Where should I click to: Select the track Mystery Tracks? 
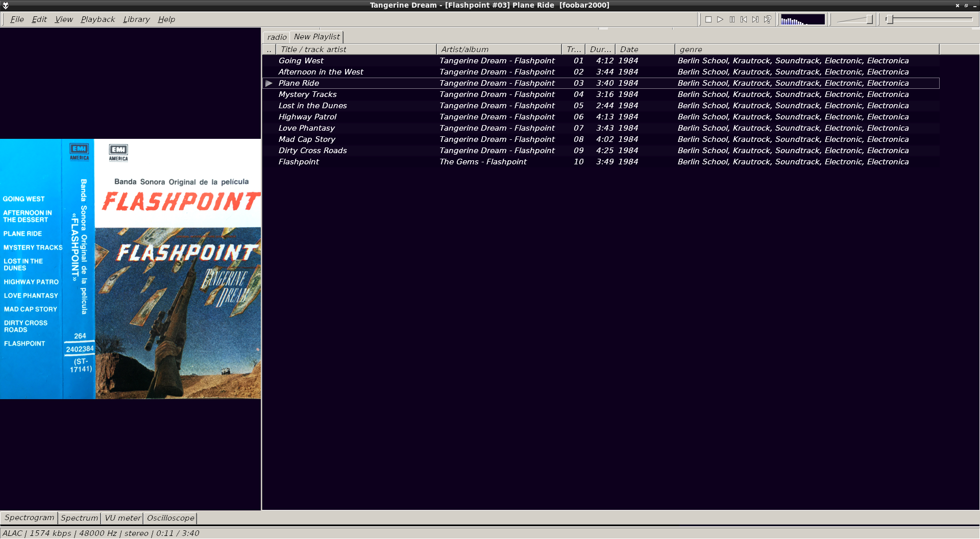pyautogui.click(x=601, y=94)
